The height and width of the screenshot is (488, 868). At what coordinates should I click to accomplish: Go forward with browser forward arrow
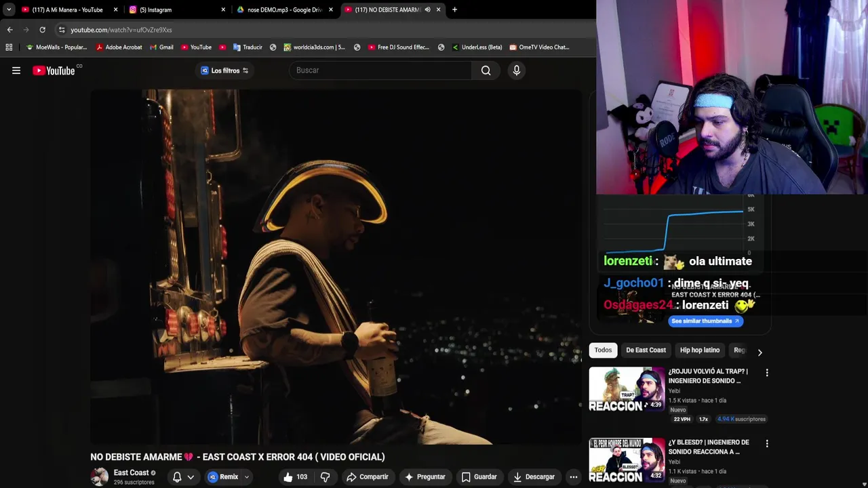coord(26,30)
